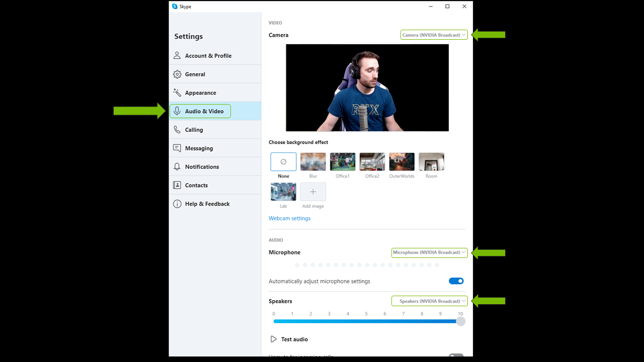Screen dimensions: 644x362
Task: Click the Contacts card icon
Action: pos(177,185)
